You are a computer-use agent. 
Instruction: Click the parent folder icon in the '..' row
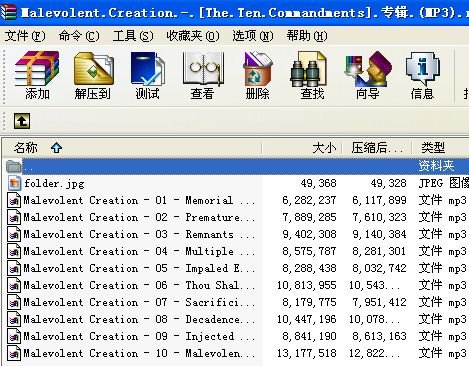14,166
